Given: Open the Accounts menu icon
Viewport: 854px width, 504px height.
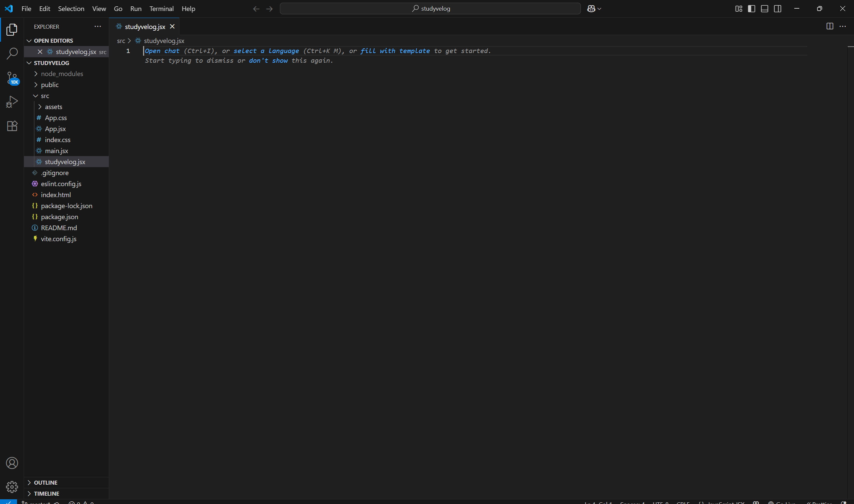Looking at the screenshot, I should (12, 463).
